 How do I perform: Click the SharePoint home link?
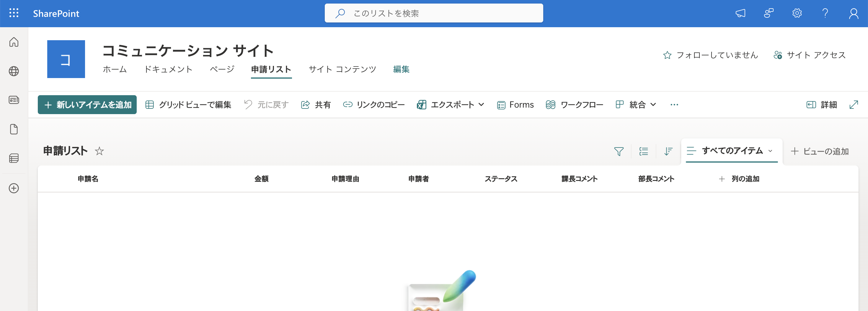(56, 14)
